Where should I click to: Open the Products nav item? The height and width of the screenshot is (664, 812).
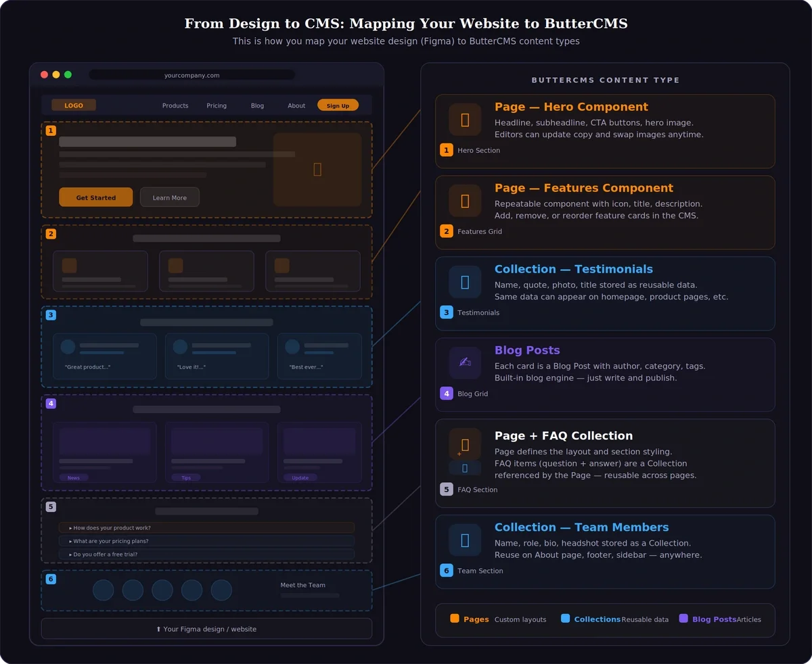point(175,105)
